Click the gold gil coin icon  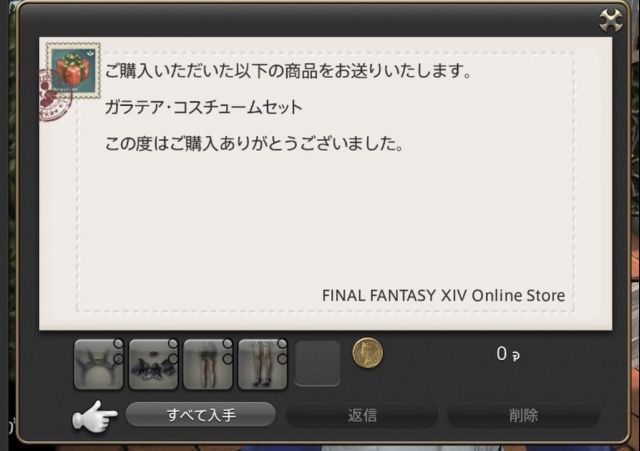(367, 353)
